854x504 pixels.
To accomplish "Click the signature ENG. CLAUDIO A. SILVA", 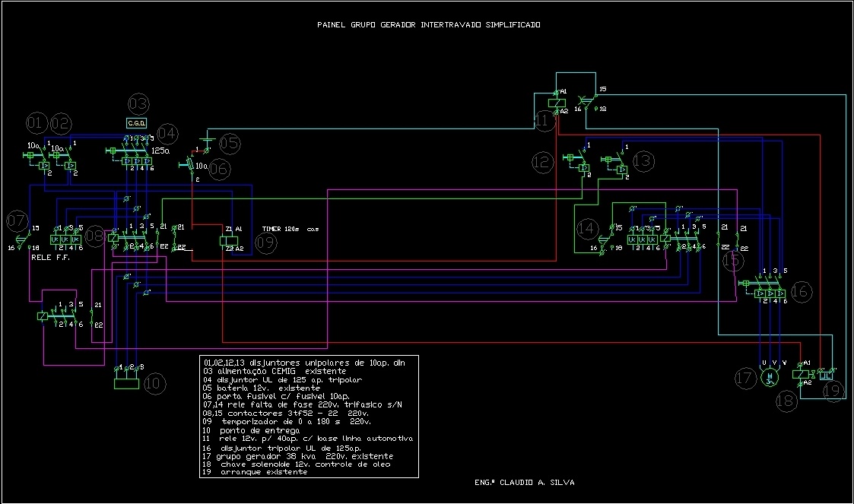I will pyautogui.click(x=525, y=481).
